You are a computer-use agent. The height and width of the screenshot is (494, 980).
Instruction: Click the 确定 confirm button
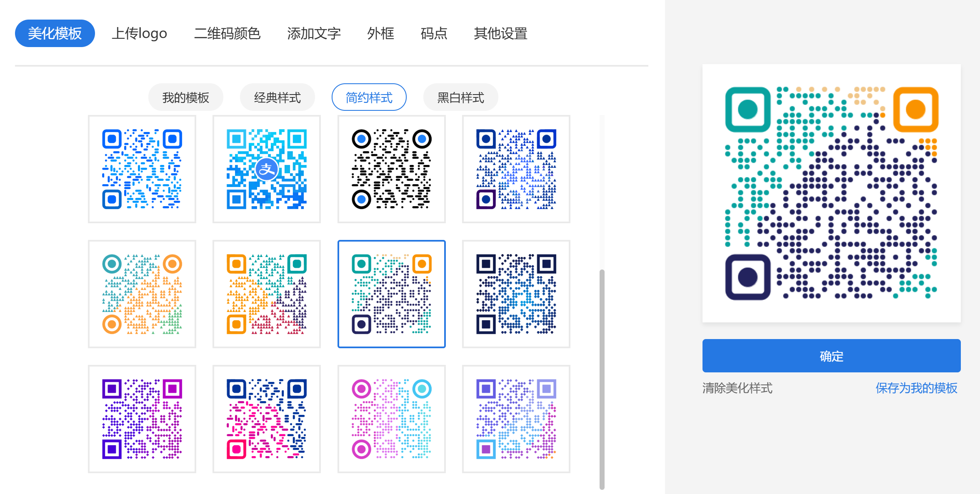point(831,356)
